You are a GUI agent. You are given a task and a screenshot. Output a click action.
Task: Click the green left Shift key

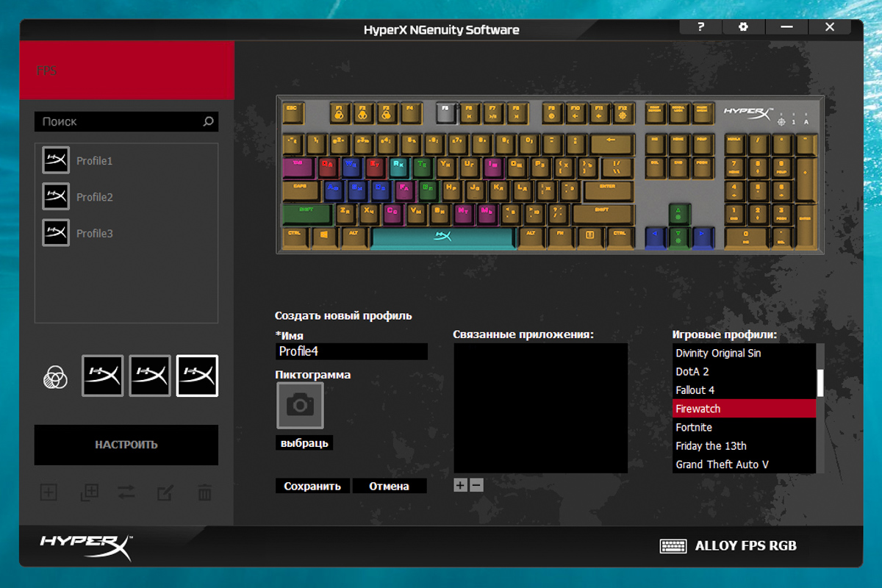307,214
